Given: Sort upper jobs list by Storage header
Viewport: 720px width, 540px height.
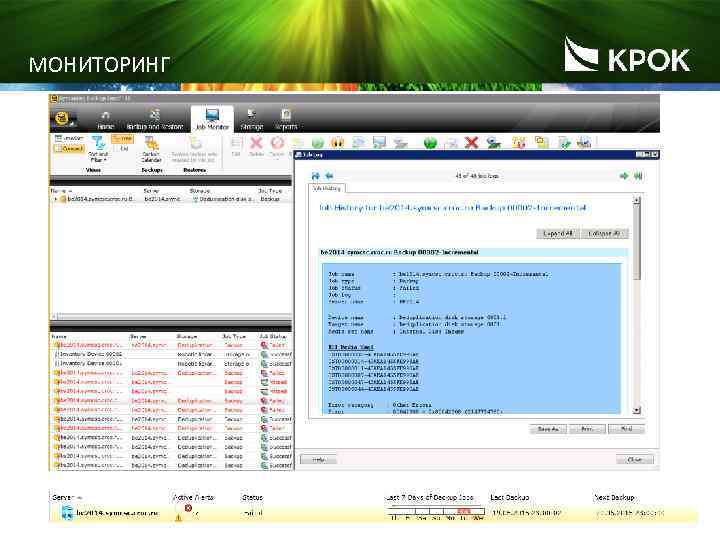Looking at the screenshot, I should 200,191.
